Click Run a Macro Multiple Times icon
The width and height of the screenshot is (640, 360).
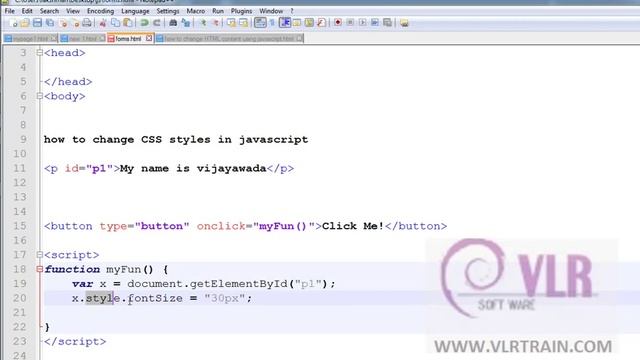click(x=375, y=23)
